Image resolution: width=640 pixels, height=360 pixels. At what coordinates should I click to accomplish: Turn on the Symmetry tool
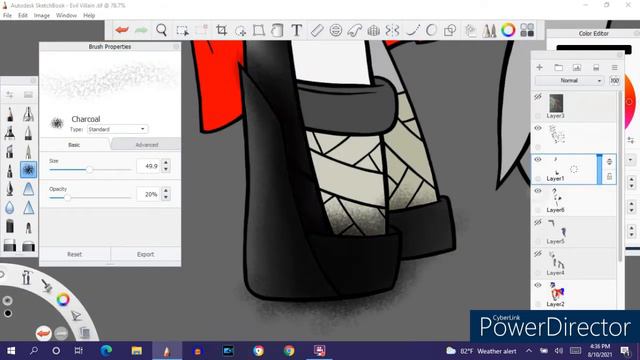[392, 30]
